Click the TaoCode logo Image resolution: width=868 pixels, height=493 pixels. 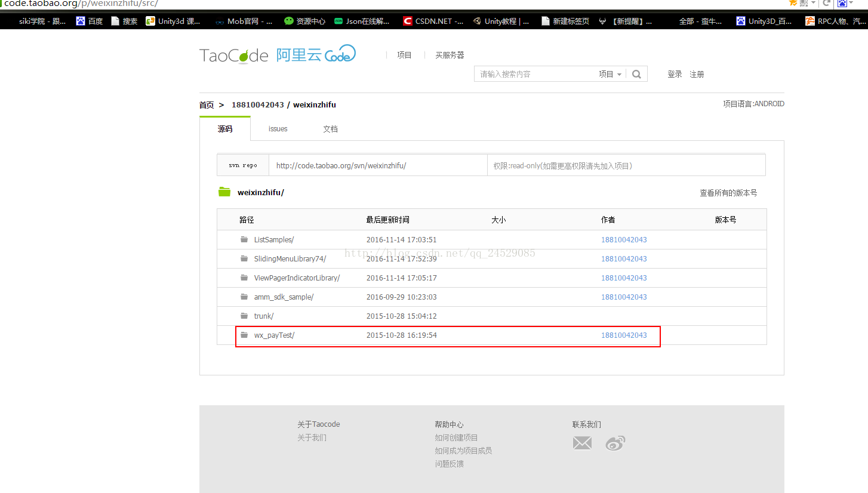click(x=234, y=56)
